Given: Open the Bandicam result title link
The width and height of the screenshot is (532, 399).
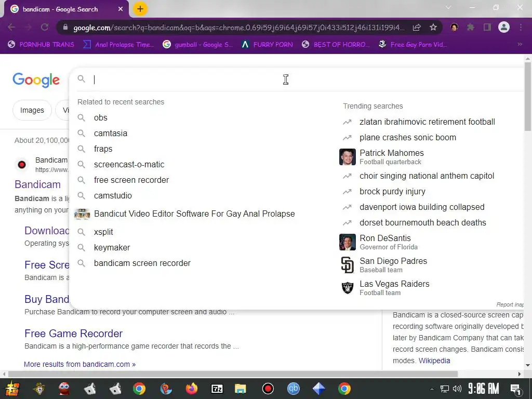Looking at the screenshot, I should [x=37, y=184].
